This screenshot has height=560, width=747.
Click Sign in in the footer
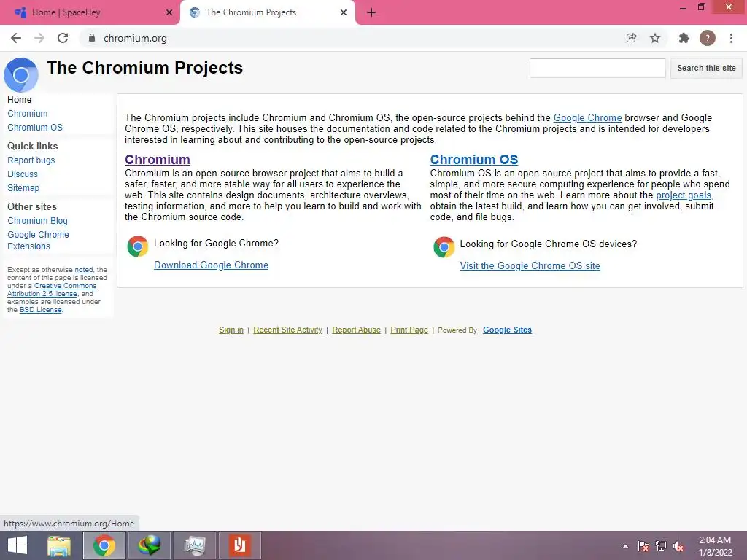coord(231,330)
